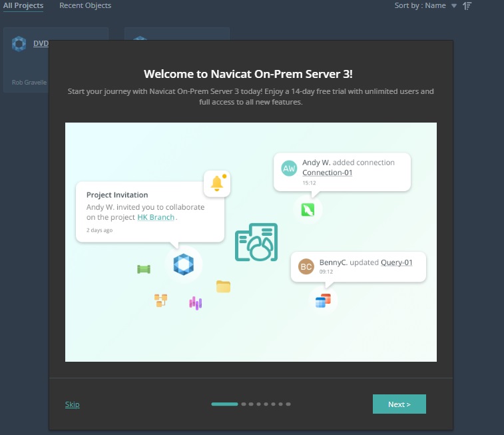Open the Sort by Name dropdown
The image size is (504, 435).
point(426,5)
